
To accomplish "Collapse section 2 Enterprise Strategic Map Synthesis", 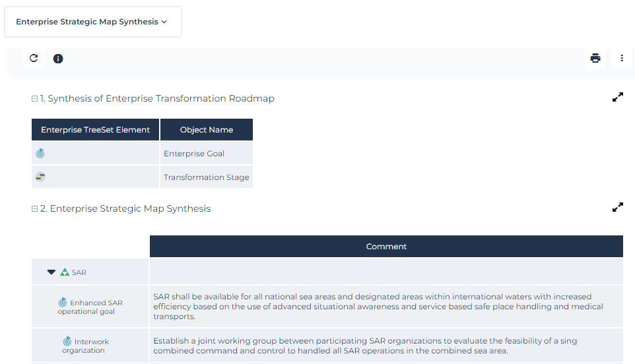I will tap(35, 209).
